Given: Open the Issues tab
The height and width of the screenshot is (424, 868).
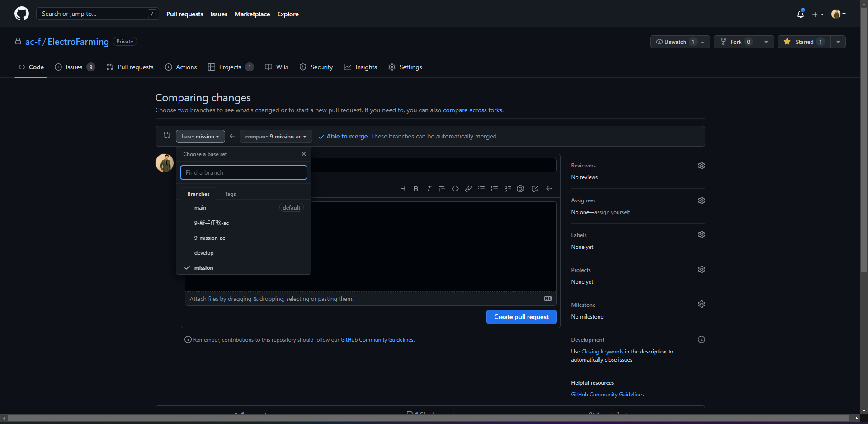Looking at the screenshot, I should click(75, 67).
